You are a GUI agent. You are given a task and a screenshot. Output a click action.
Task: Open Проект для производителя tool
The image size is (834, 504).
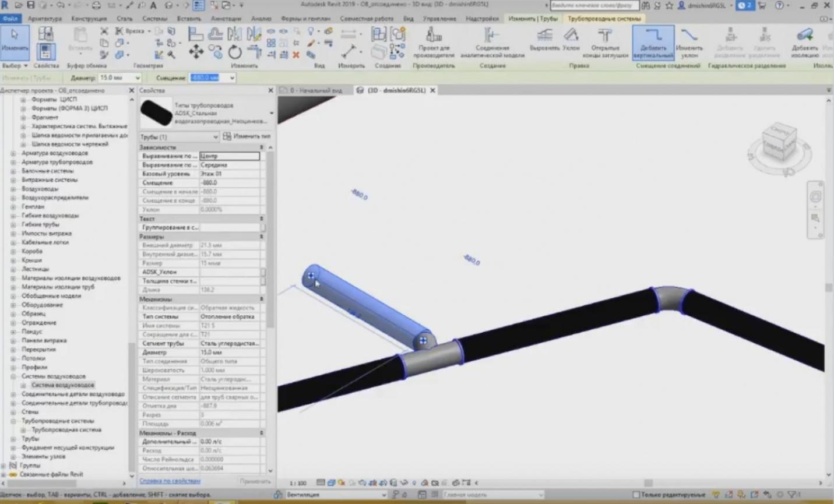(x=434, y=43)
